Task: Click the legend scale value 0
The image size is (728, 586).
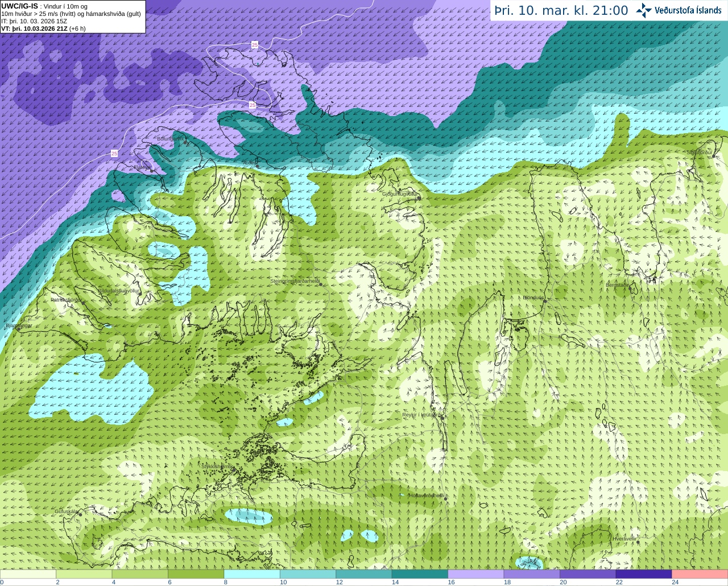Action: 2,582
